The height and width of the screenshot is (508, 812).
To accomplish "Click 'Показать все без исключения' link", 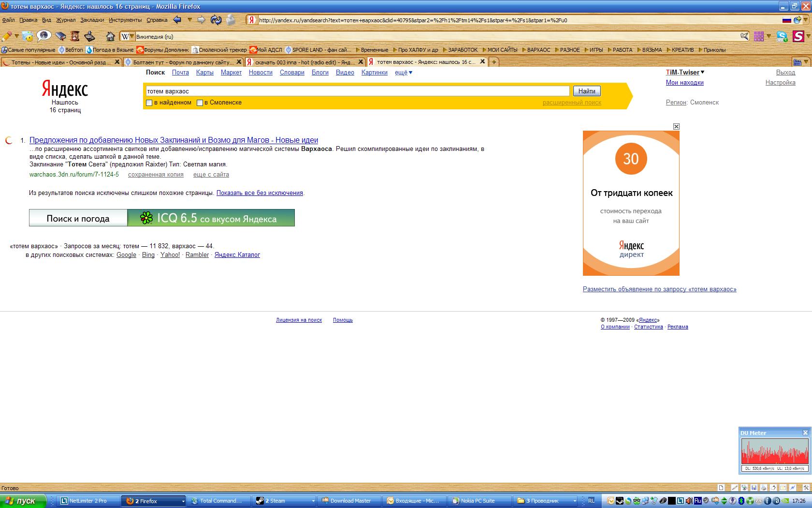I will (260, 193).
